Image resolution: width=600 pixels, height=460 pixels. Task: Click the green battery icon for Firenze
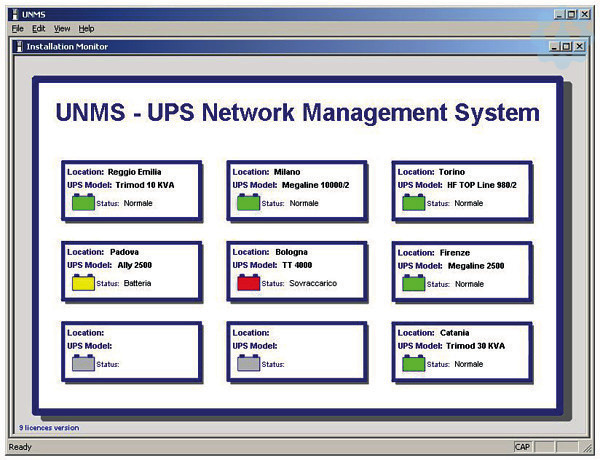point(414,283)
